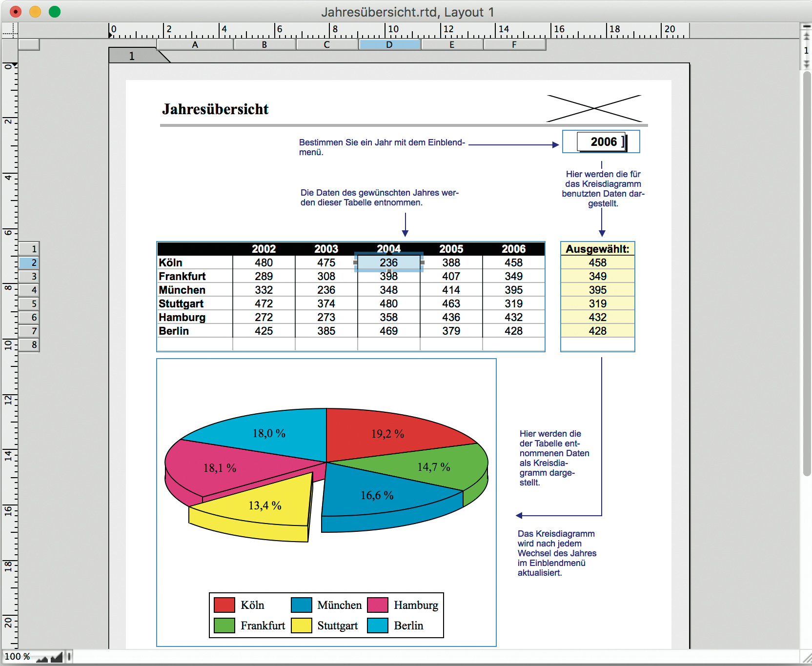The height and width of the screenshot is (666, 812).
Task: Select the exploded yellow 13,4 % slice
Action: (x=265, y=506)
